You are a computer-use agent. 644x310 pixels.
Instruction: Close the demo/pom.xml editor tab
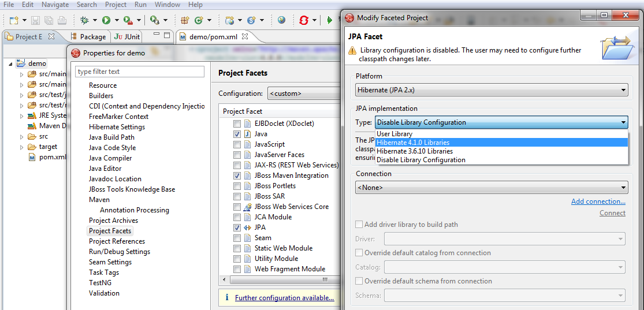pyautogui.click(x=245, y=36)
